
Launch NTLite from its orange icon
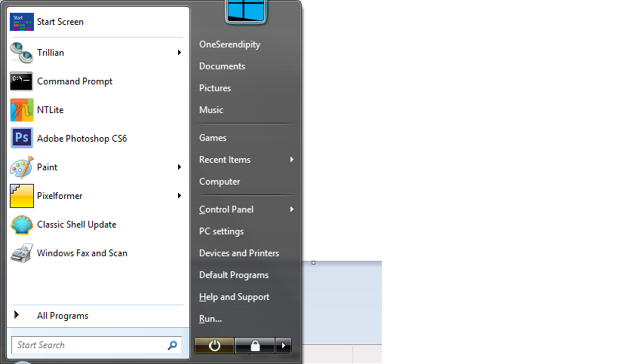point(22,110)
